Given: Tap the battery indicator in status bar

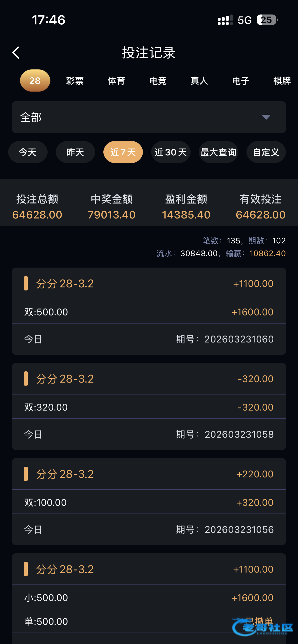Looking at the screenshot, I should [x=267, y=20].
